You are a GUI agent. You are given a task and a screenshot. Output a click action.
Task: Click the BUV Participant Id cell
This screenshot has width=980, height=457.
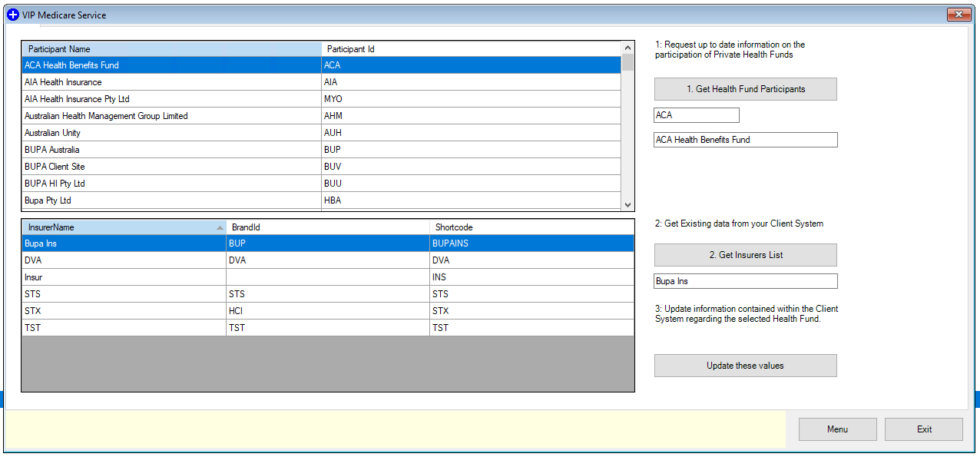click(471, 167)
